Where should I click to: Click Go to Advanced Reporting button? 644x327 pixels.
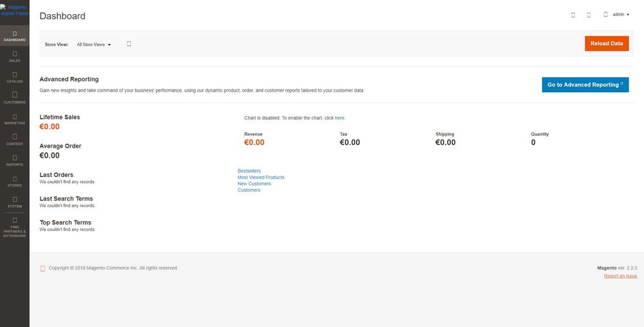(585, 84)
